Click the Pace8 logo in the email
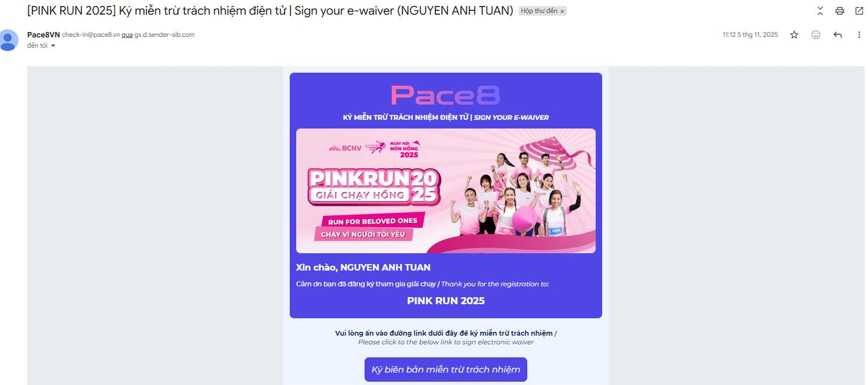Viewport: 868px width, 385px height. point(445,95)
